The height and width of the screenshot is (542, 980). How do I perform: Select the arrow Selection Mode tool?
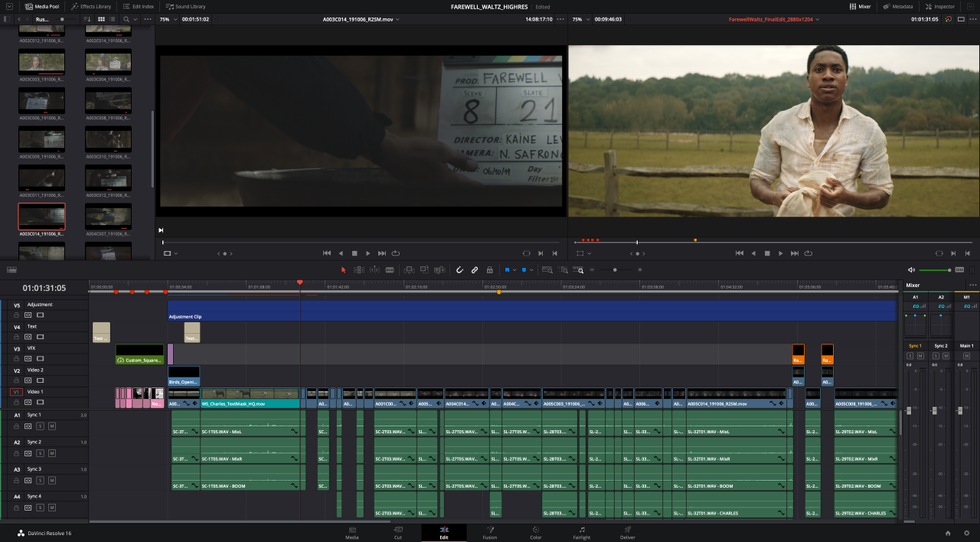343,269
